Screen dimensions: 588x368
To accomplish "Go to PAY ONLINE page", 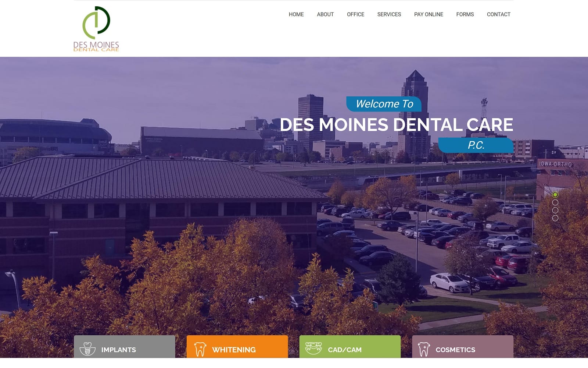I will click(429, 14).
